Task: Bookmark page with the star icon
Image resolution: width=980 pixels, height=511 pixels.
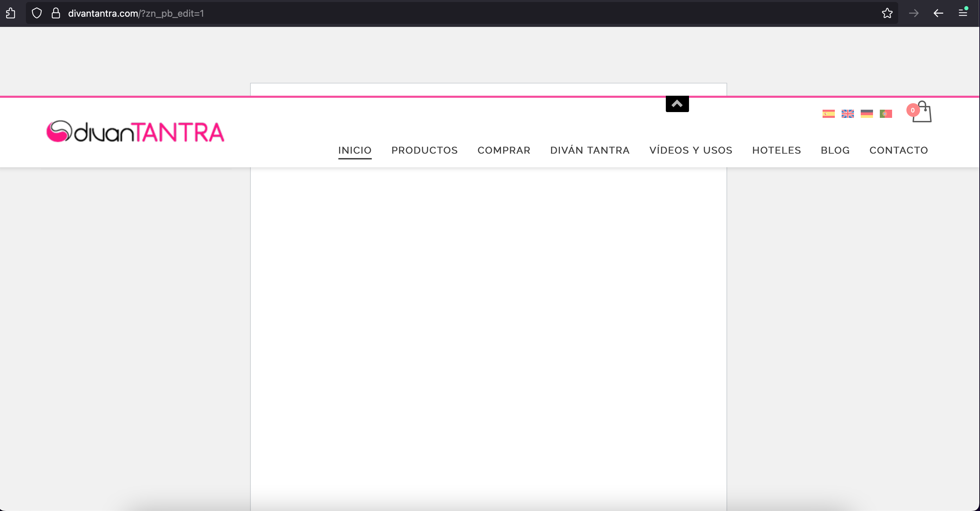Action: click(x=887, y=13)
